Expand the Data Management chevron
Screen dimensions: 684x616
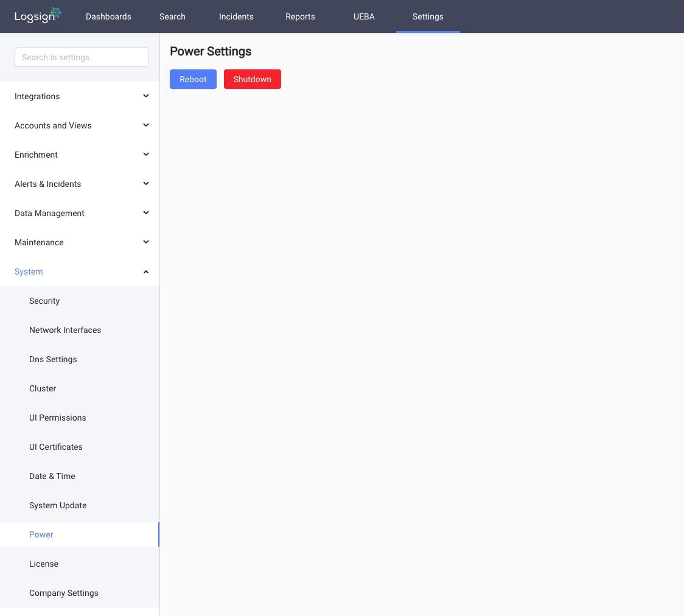pyautogui.click(x=146, y=213)
